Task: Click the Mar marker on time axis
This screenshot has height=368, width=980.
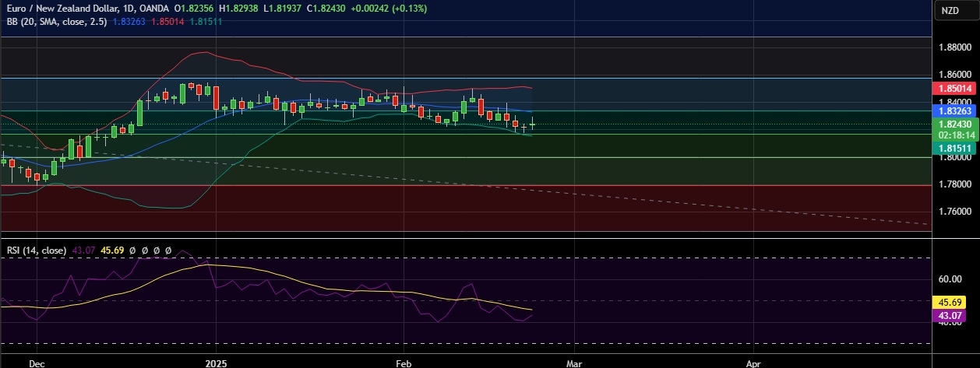Action: [574, 362]
